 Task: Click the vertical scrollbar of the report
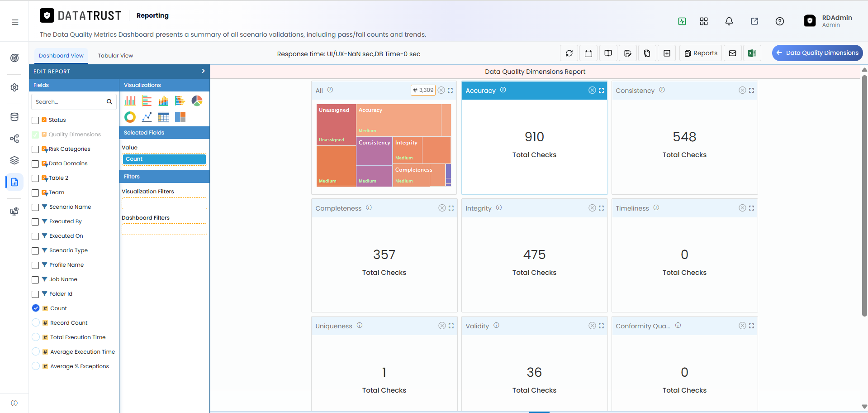tap(864, 195)
